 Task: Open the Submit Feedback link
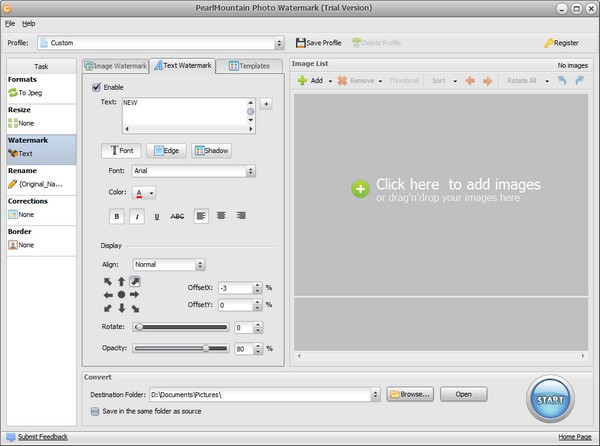pyautogui.click(x=42, y=437)
